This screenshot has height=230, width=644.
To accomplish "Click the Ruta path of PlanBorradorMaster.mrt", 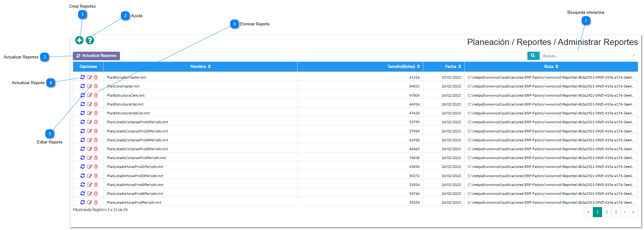I will [551, 77].
